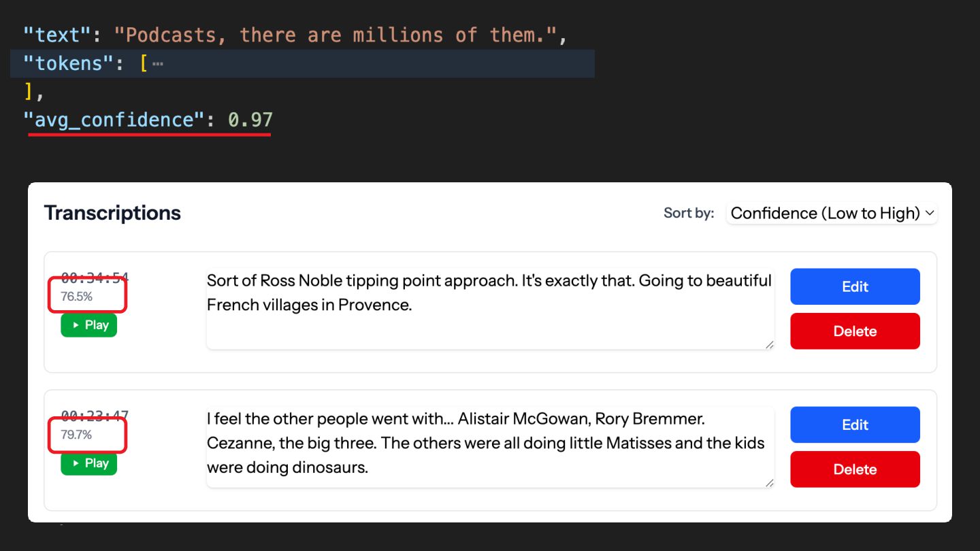This screenshot has width=980, height=551.
Task: Click the 0.97 confidence value in code
Action: tap(250, 120)
